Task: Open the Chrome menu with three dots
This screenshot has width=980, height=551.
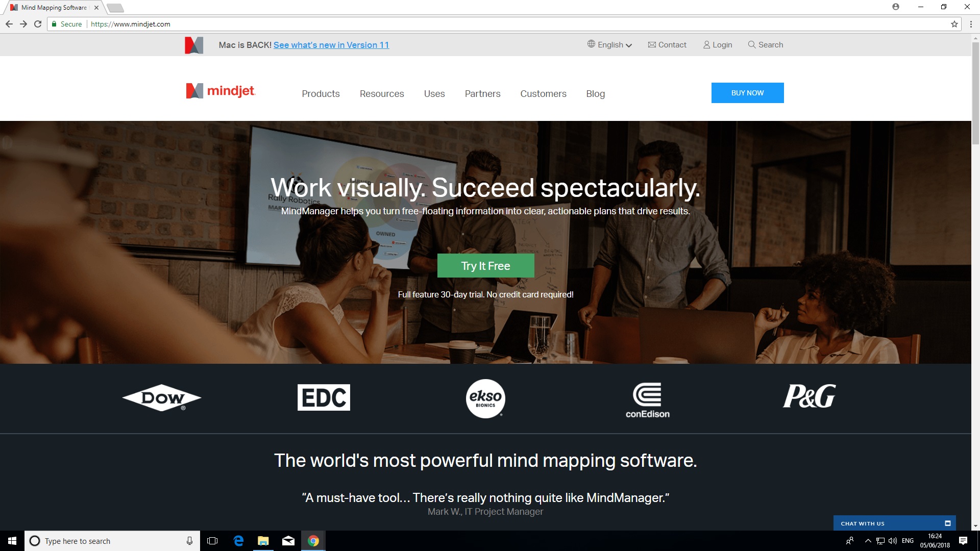Action: [x=971, y=24]
